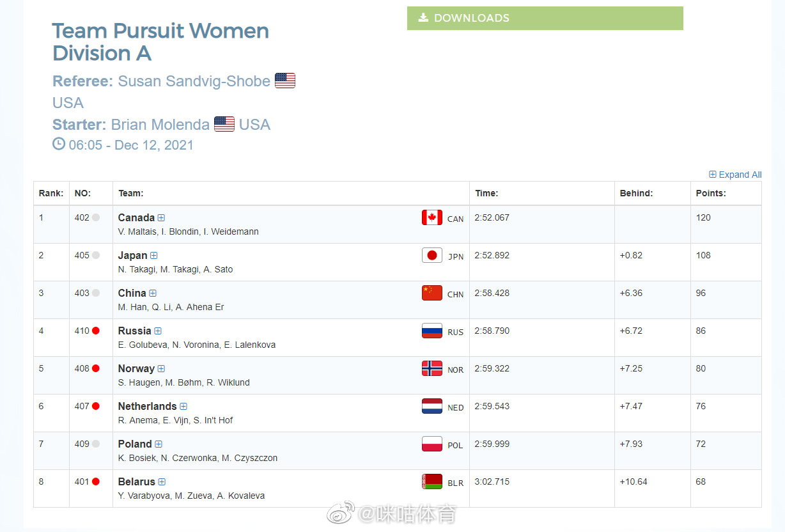Click the USA flag next to Brian Molenda

(224, 124)
